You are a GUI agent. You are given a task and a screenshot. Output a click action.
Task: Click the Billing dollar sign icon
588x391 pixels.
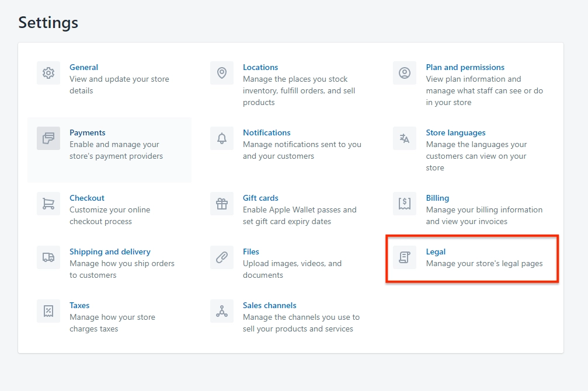404,204
